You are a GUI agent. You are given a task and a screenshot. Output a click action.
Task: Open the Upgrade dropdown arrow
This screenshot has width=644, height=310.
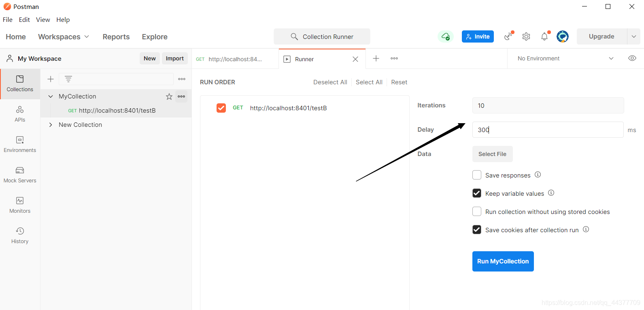[634, 36]
